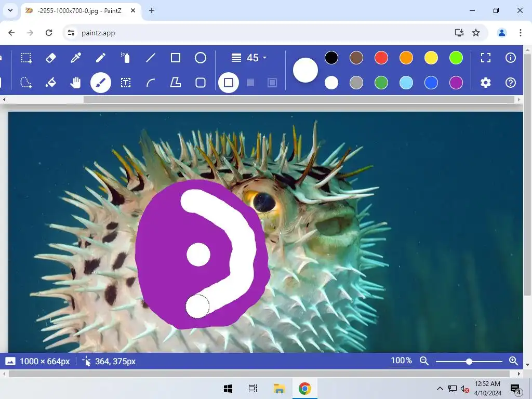Screen dimensions: 532x399
Task: Pick the dark green color swatch
Action: [x=381, y=83]
